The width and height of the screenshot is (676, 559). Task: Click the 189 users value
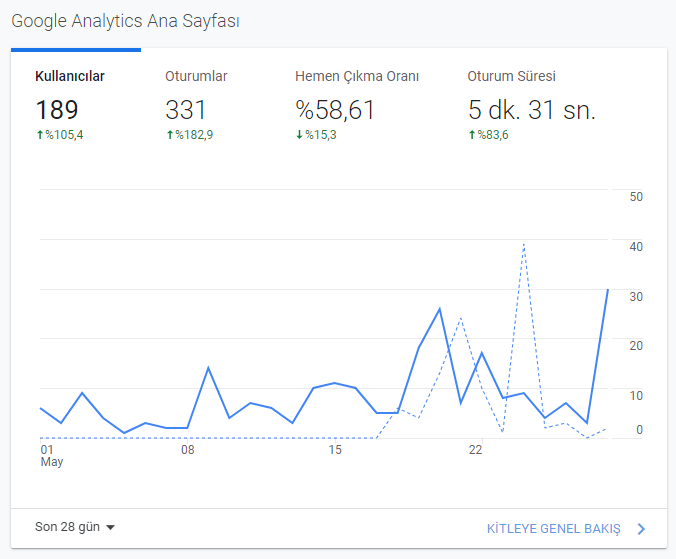[x=57, y=110]
